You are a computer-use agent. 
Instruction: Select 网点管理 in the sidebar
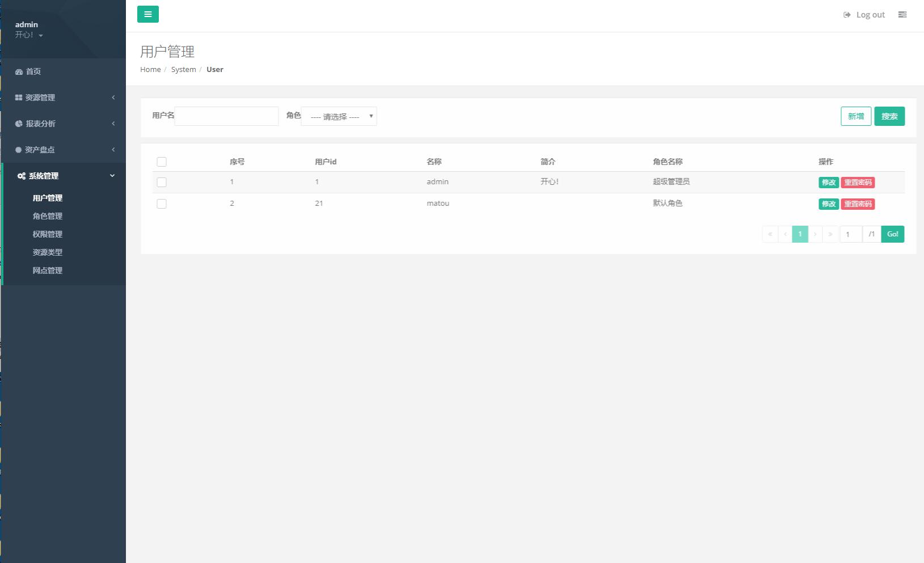[x=48, y=270]
